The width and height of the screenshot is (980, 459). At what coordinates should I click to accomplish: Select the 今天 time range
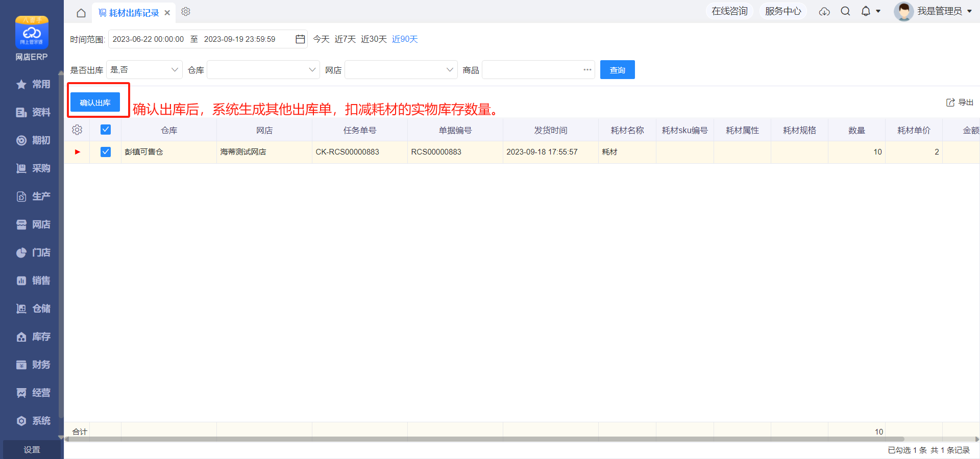coord(321,39)
